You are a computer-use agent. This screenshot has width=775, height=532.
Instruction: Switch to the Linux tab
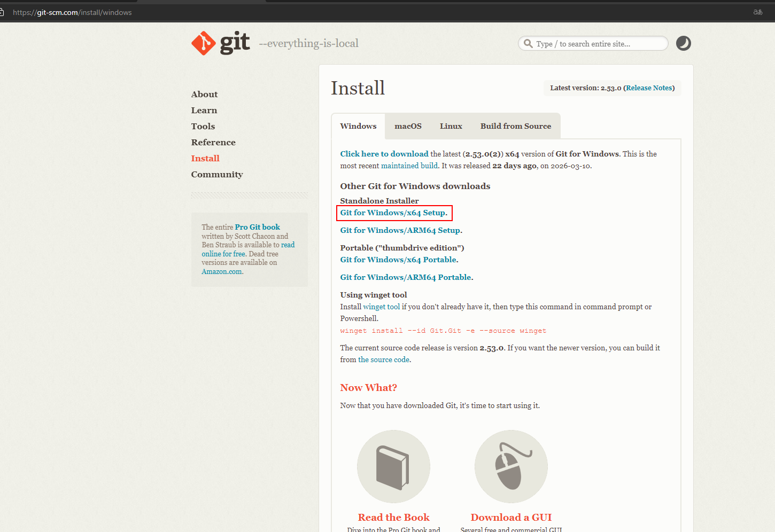click(451, 126)
